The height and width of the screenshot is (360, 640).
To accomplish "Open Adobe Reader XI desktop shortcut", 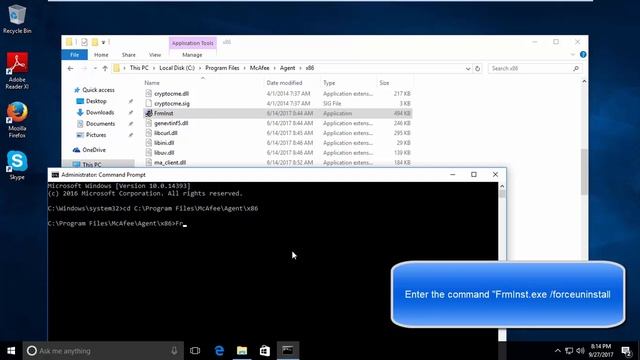I will (17, 71).
